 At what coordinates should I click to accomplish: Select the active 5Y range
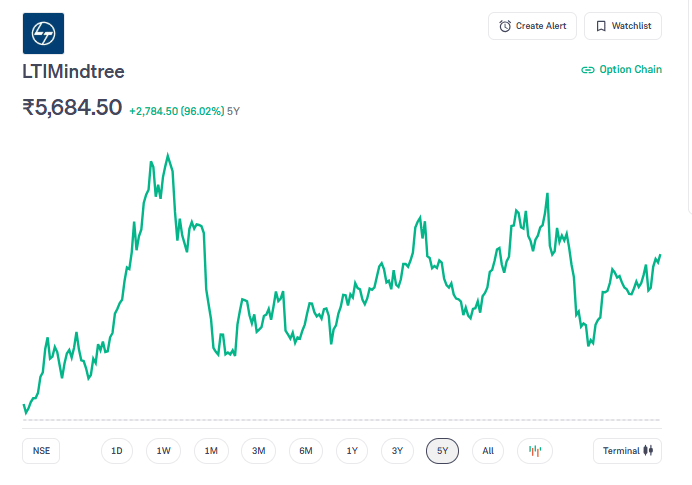coord(442,451)
